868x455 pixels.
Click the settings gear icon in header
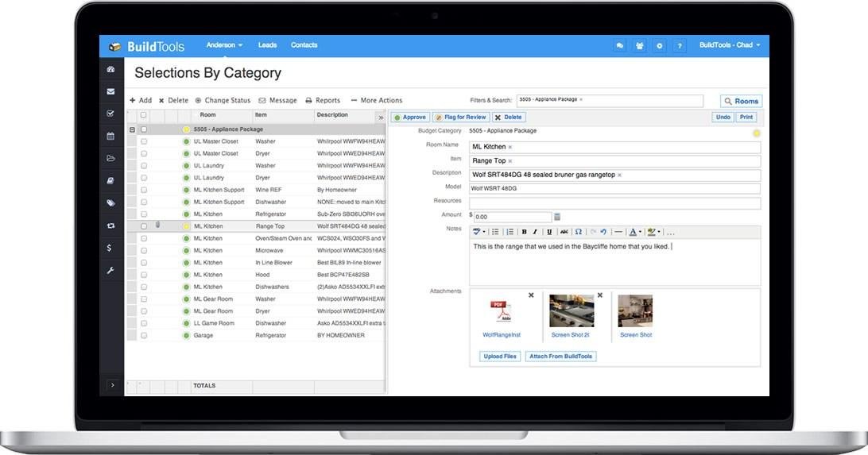pos(659,46)
